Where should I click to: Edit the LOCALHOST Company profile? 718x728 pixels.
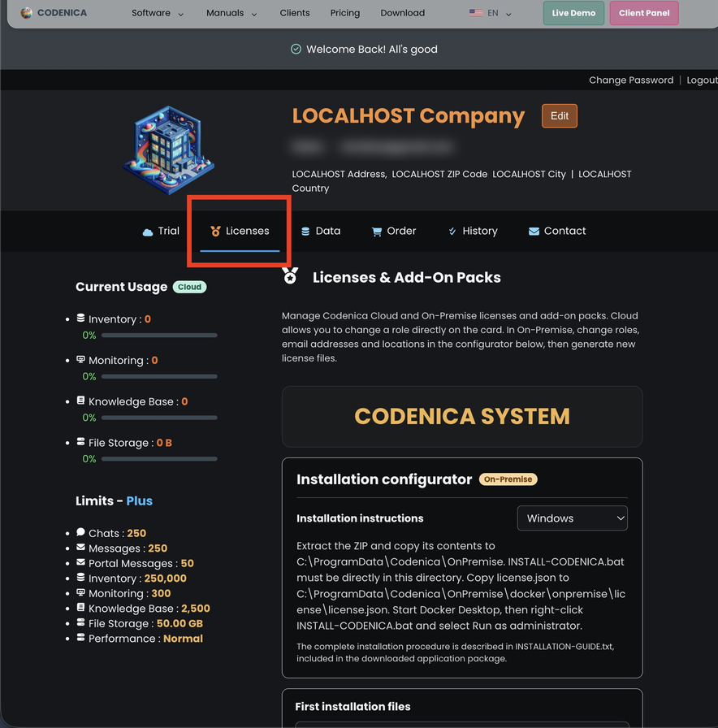pyautogui.click(x=560, y=116)
